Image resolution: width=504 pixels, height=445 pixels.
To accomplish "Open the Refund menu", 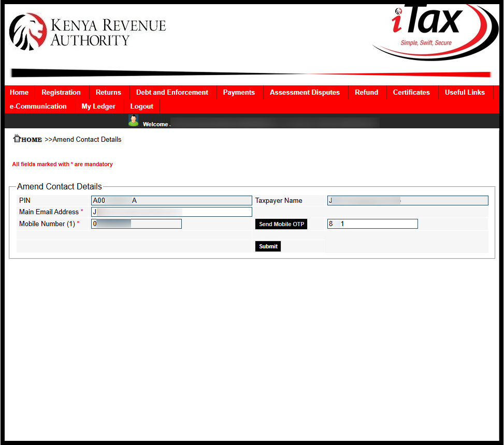I will [x=366, y=92].
